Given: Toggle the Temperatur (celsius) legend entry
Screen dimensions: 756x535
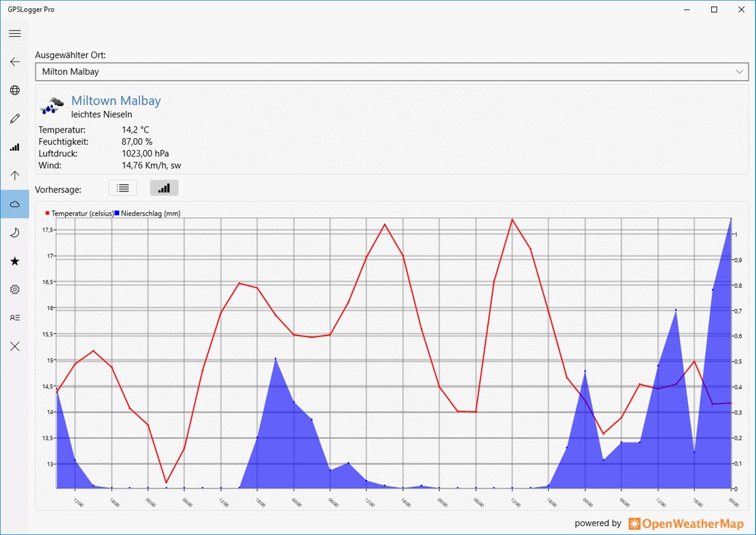Looking at the screenshot, I should coord(80,213).
